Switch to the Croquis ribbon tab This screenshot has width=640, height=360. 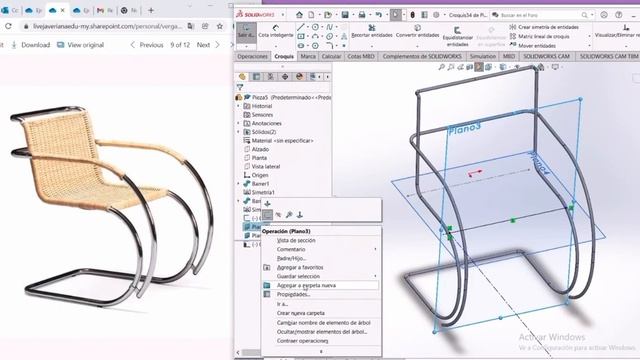coord(284,56)
